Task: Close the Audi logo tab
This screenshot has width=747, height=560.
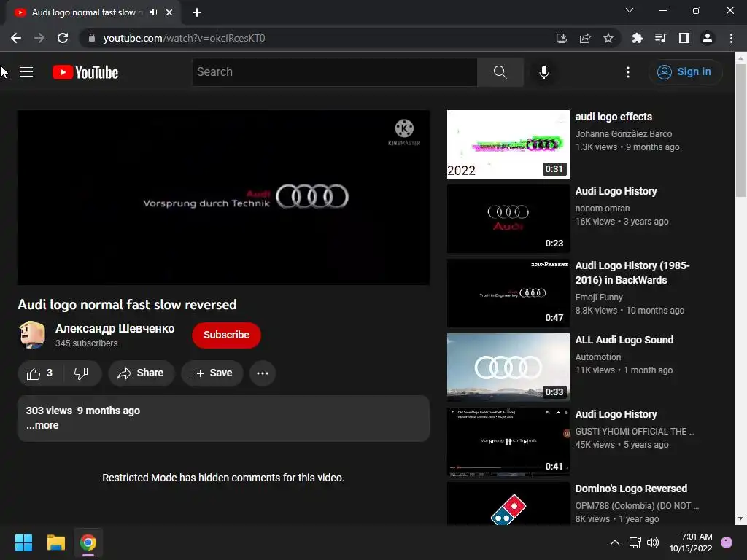Action: coord(169,12)
